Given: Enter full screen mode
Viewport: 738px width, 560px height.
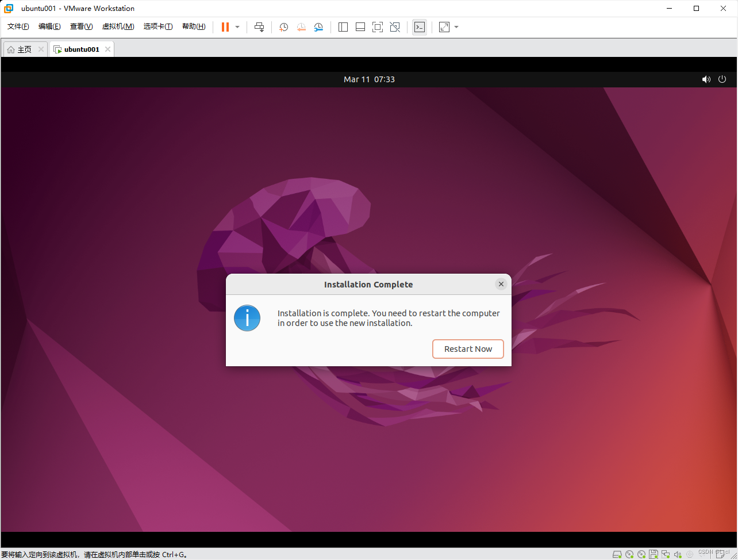Looking at the screenshot, I should 378,27.
